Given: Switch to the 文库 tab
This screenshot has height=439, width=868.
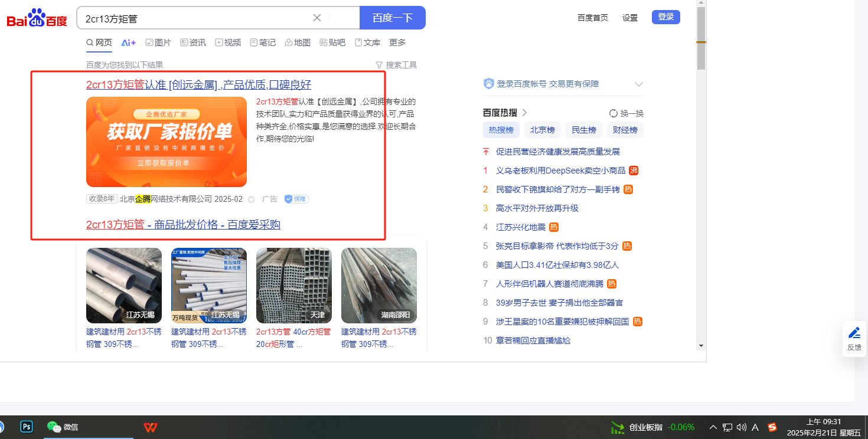Looking at the screenshot, I should 367,42.
